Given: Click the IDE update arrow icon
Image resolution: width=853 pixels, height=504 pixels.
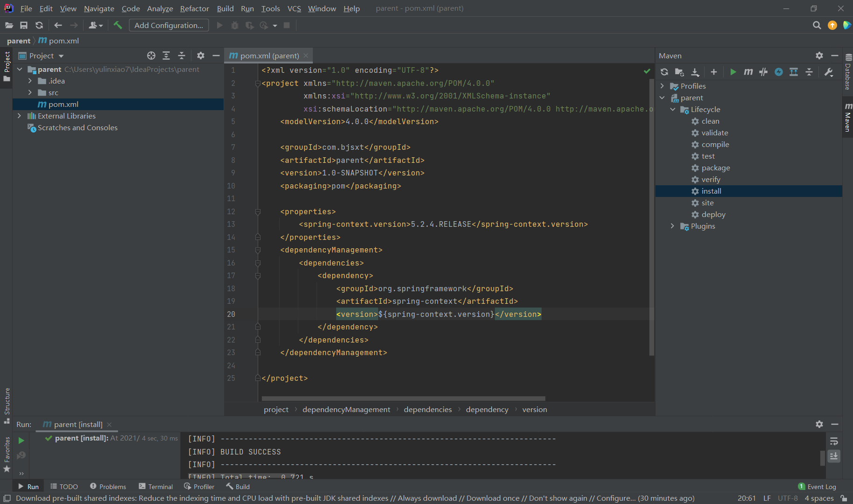Looking at the screenshot, I should pyautogui.click(x=832, y=25).
